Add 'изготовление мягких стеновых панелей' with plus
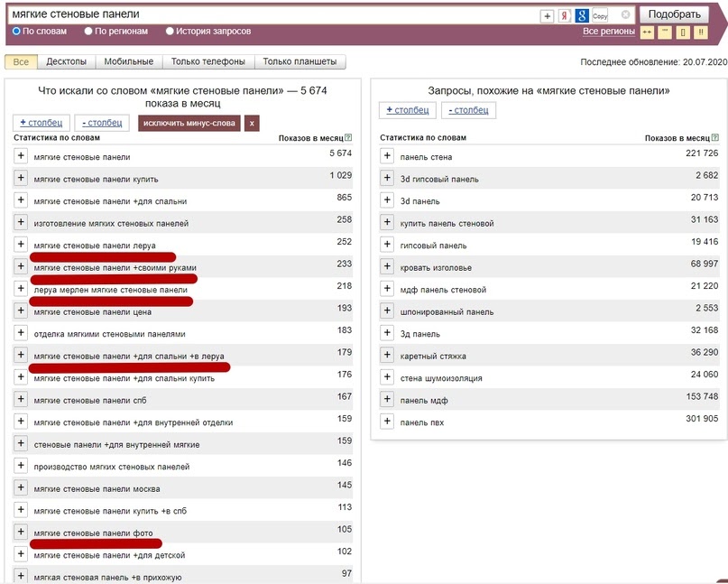This screenshot has width=728, height=584. pos(21,222)
